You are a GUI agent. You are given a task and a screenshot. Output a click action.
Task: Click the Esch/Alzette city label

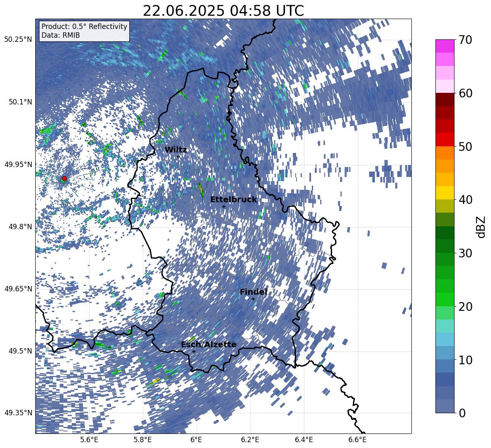point(209,344)
